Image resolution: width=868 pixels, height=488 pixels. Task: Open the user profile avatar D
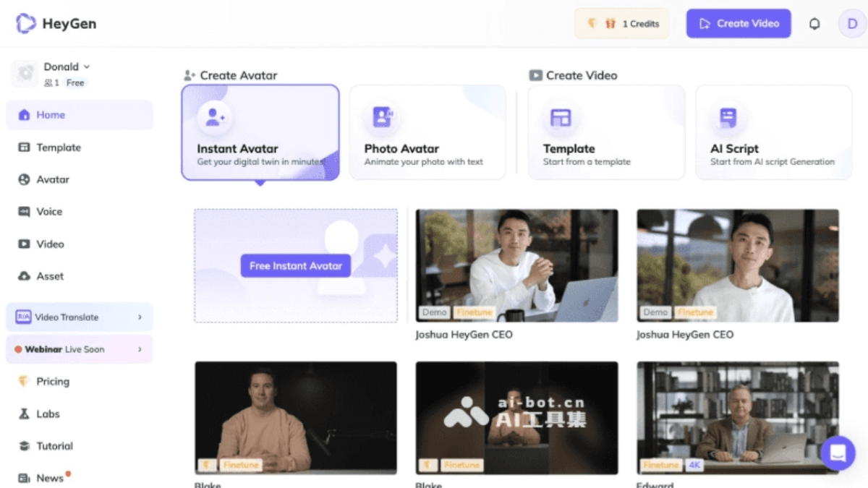[852, 24]
